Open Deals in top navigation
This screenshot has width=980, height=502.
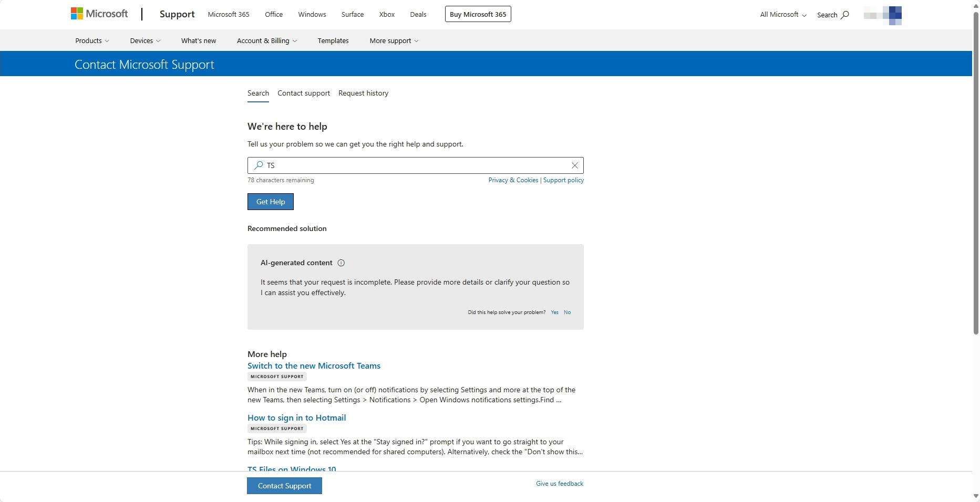tap(418, 14)
